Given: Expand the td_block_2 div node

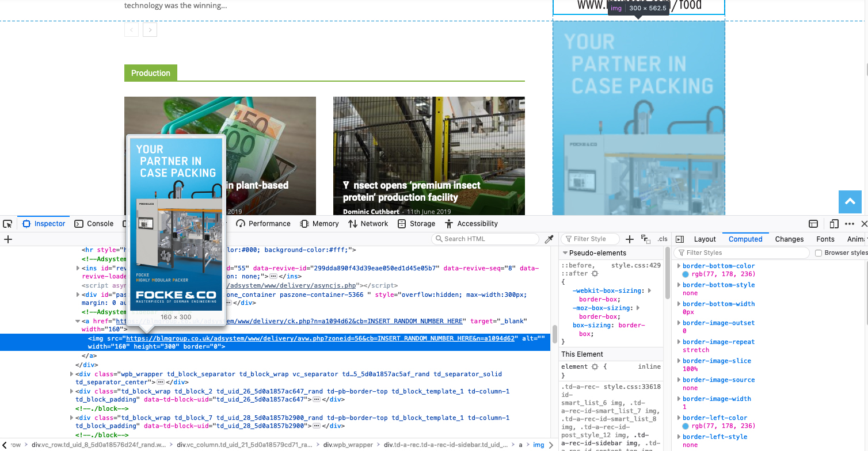Looking at the screenshot, I should [x=72, y=392].
